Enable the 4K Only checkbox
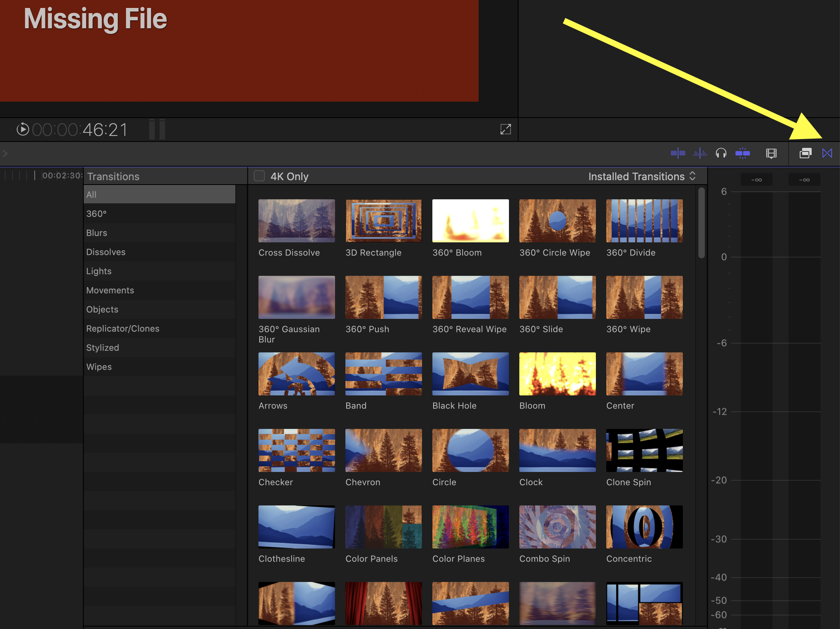The width and height of the screenshot is (840, 629). point(259,176)
